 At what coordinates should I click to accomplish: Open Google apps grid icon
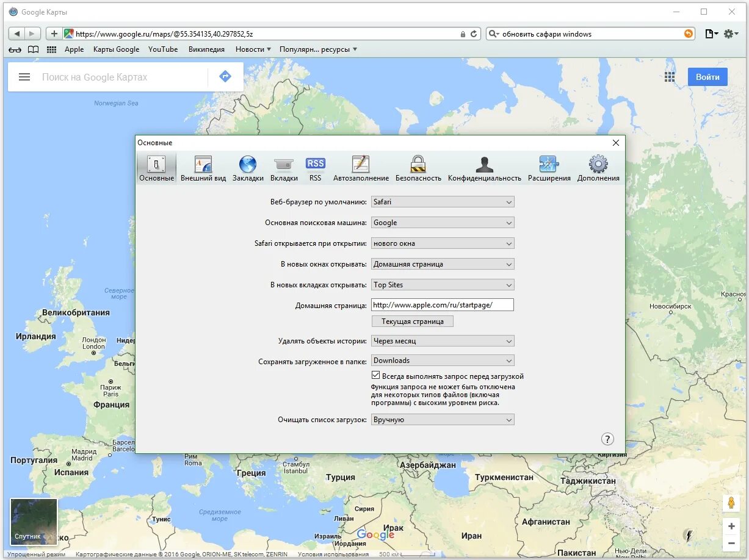[x=670, y=77]
